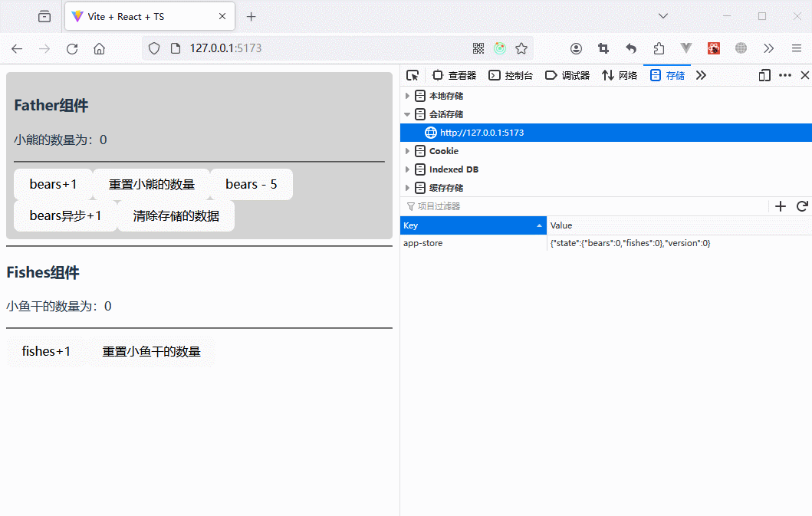Image resolution: width=812 pixels, height=516 pixels.
Task: Click the 清除存储的数据 button
Action: click(176, 215)
